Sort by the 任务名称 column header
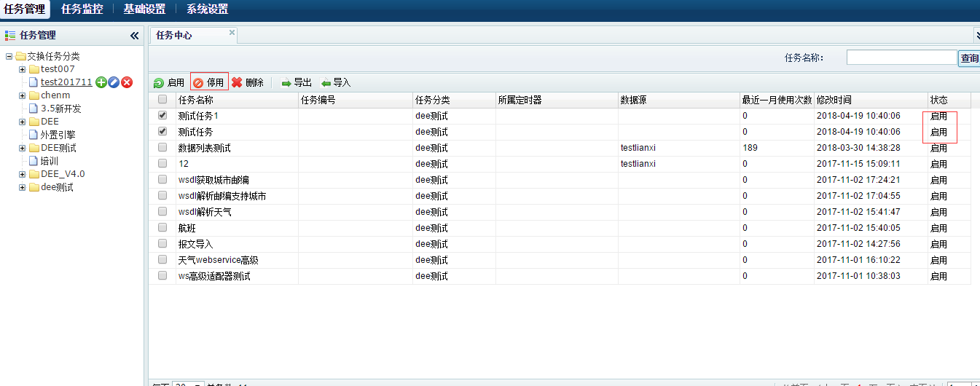The image size is (980, 386). [x=238, y=100]
